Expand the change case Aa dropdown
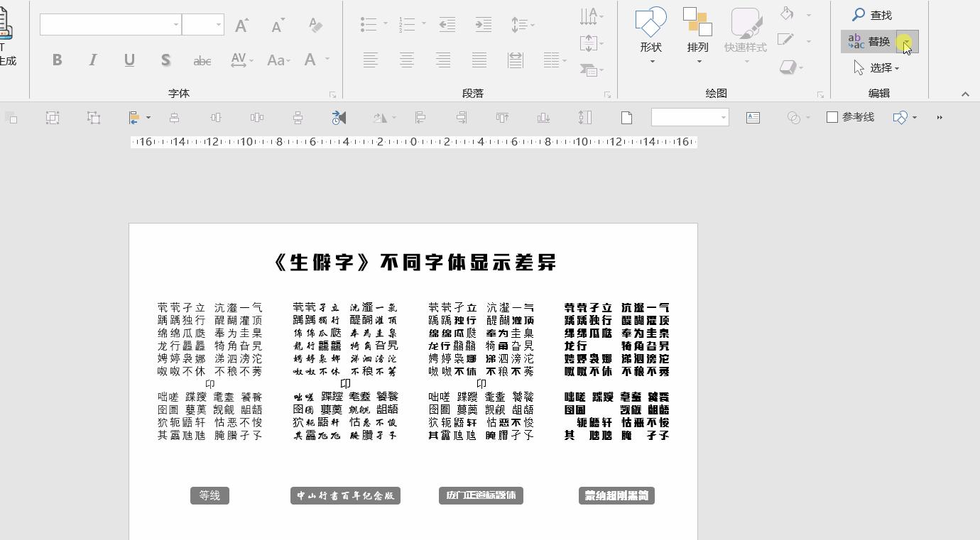The width and height of the screenshot is (980, 540). tap(278, 60)
